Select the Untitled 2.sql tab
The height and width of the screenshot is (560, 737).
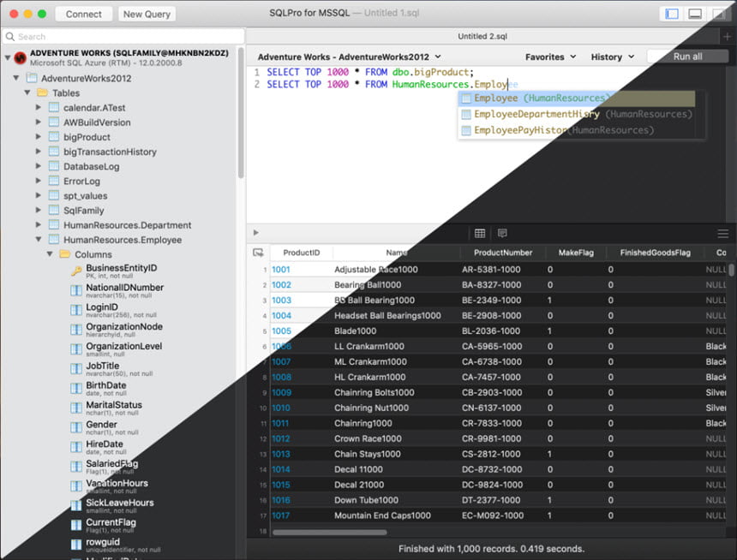(x=482, y=36)
